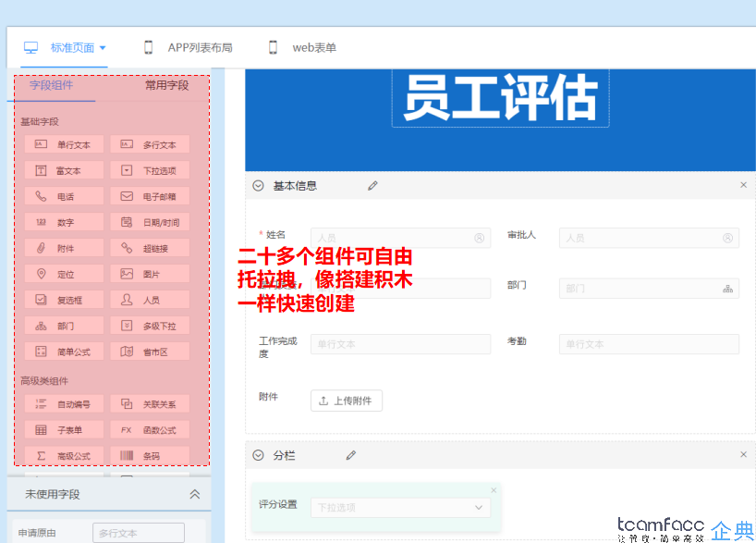Choose the 关联关系 relation component
756x543 pixels.
150,404
